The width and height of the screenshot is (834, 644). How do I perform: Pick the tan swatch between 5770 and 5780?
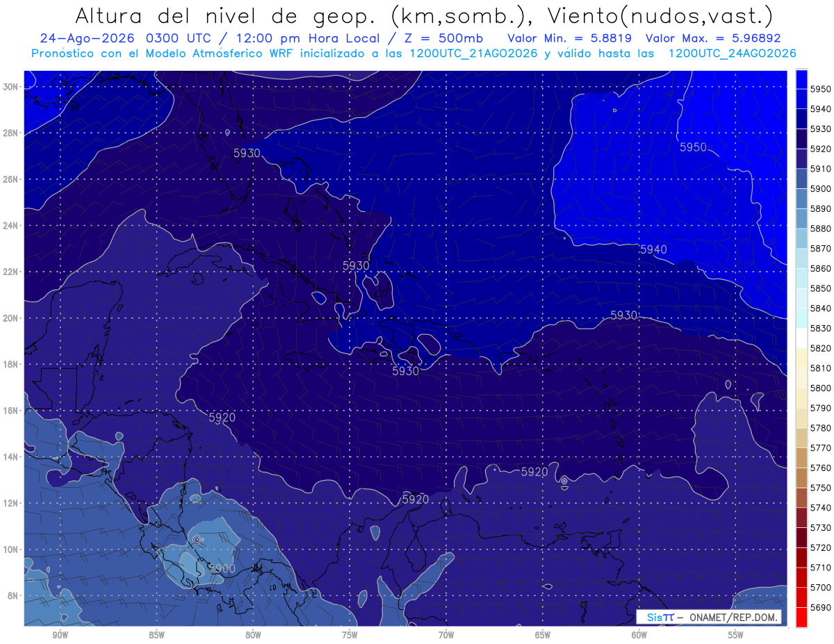[801, 438]
